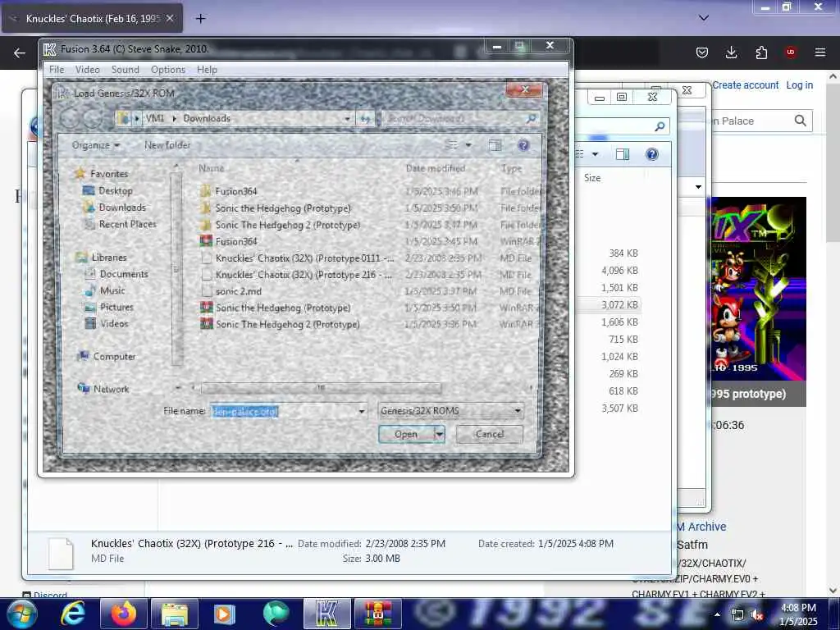Toggle the preview pane icon in dialog
This screenshot has height=630, width=840.
point(495,145)
